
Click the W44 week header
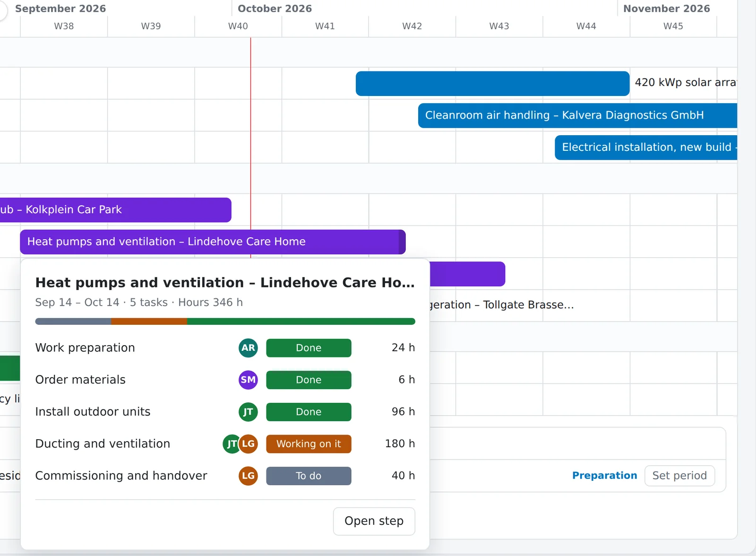[x=586, y=26]
